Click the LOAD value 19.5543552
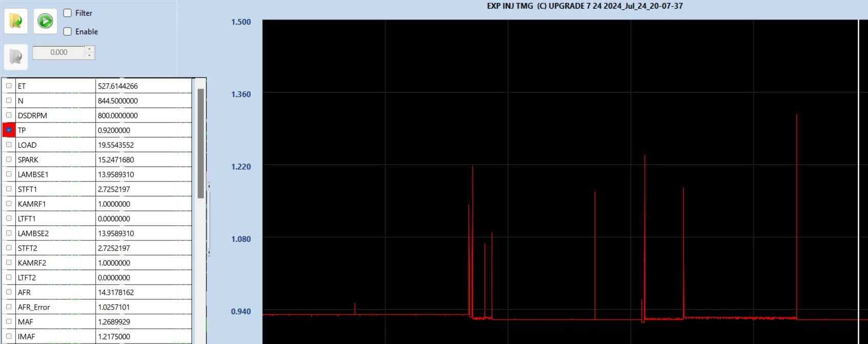 click(116, 145)
